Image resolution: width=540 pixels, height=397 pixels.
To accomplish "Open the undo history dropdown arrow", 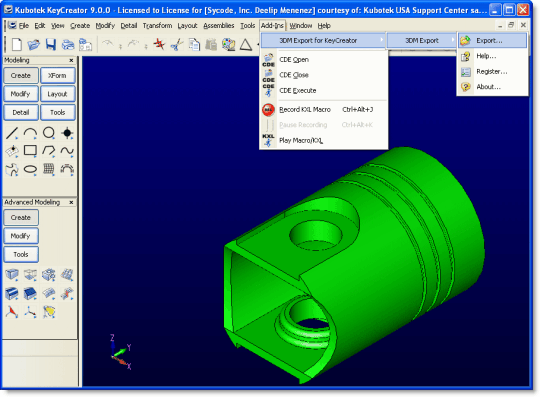I will [x=120, y=46].
